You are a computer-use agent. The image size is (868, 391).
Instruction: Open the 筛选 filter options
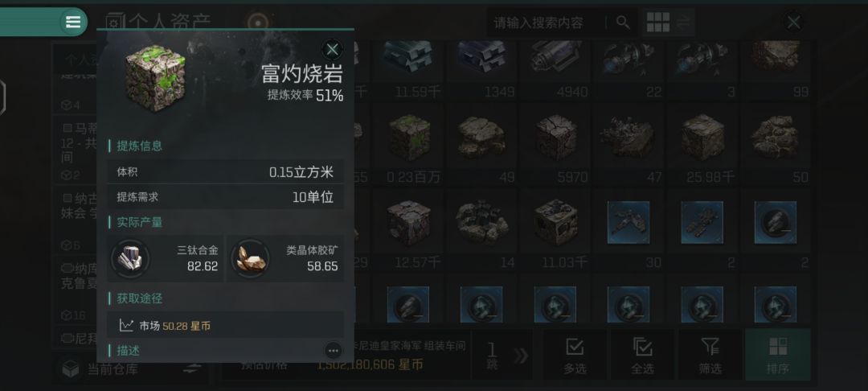click(x=710, y=355)
